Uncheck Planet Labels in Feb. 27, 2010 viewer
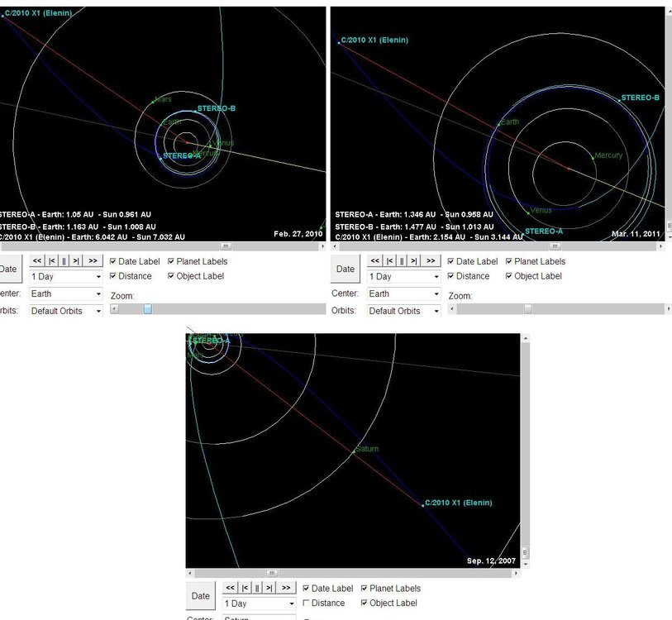The width and height of the screenshot is (672, 620). pos(172,261)
